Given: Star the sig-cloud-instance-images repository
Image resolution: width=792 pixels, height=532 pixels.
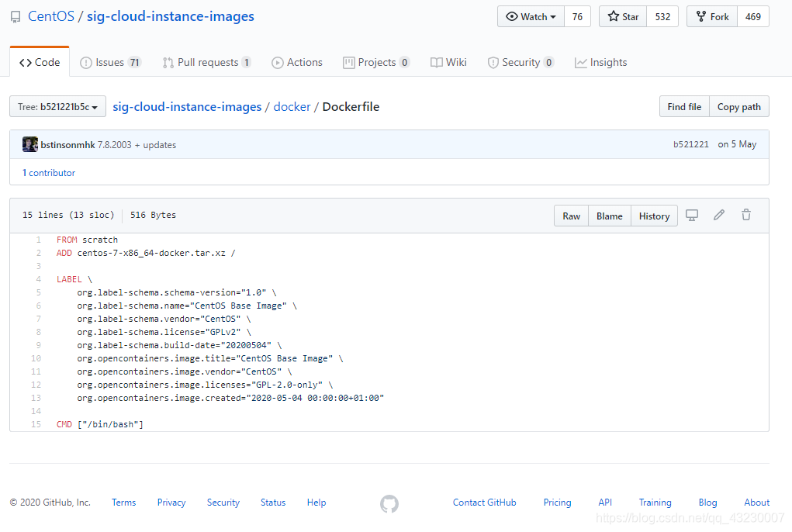Looking at the screenshot, I should (623, 16).
